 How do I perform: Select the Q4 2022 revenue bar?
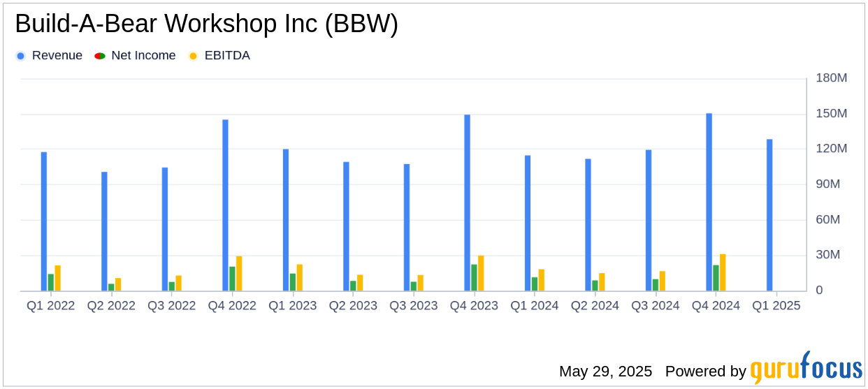pyautogui.click(x=225, y=205)
